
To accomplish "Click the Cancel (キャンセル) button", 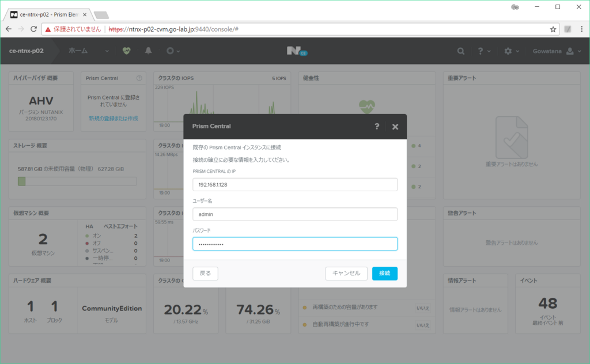I will (x=346, y=274).
